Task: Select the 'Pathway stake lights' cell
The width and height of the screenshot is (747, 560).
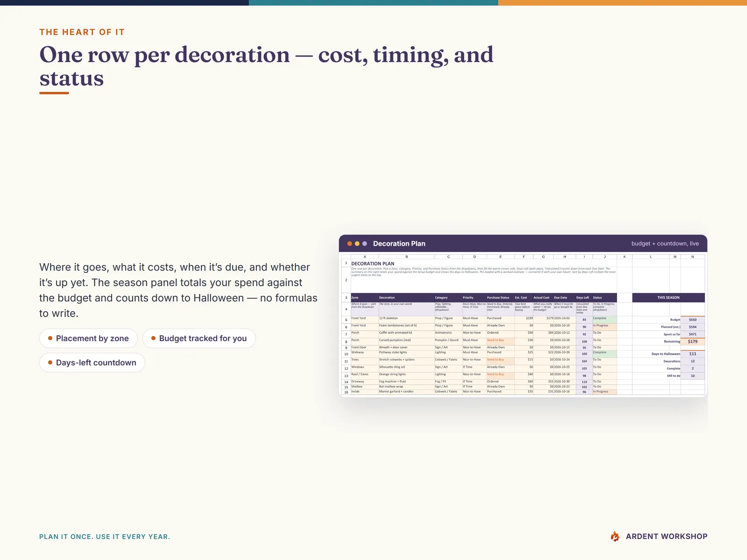Action: coord(406,354)
